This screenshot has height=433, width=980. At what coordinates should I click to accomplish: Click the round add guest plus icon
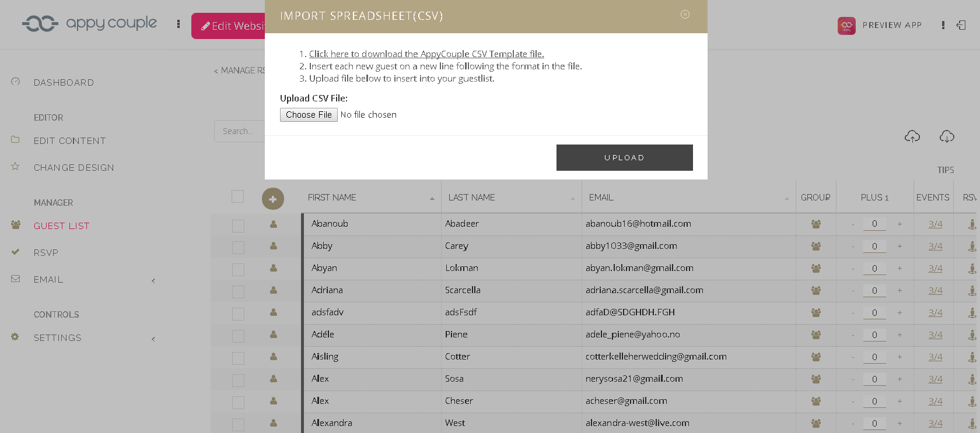pos(272,199)
